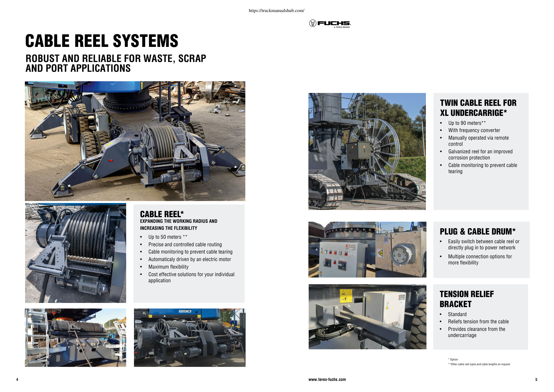Open the tension relief bracket photo
The height and width of the screenshot is (392, 554).
tap(368, 317)
